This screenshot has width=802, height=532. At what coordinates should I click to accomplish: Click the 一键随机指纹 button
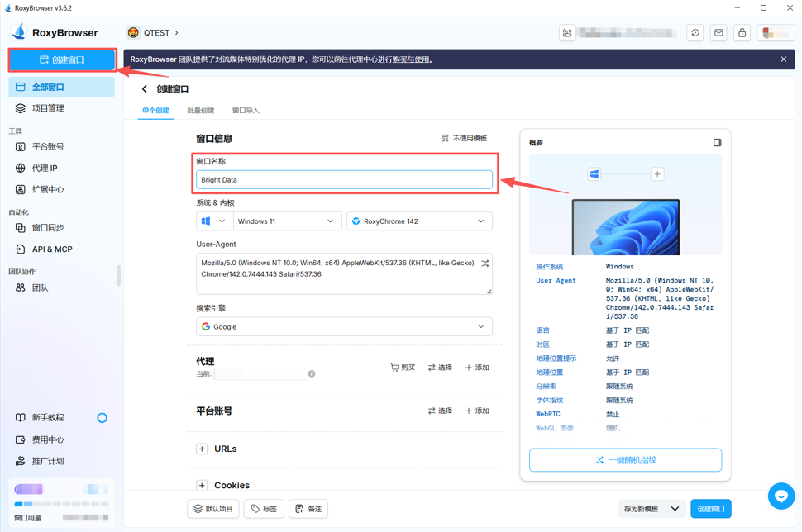coord(625,460)
